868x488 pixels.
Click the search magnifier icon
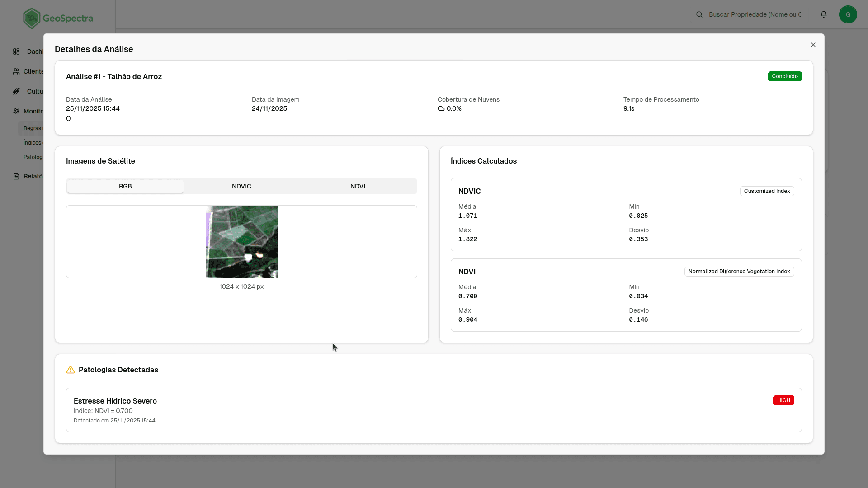click(699, 14)
